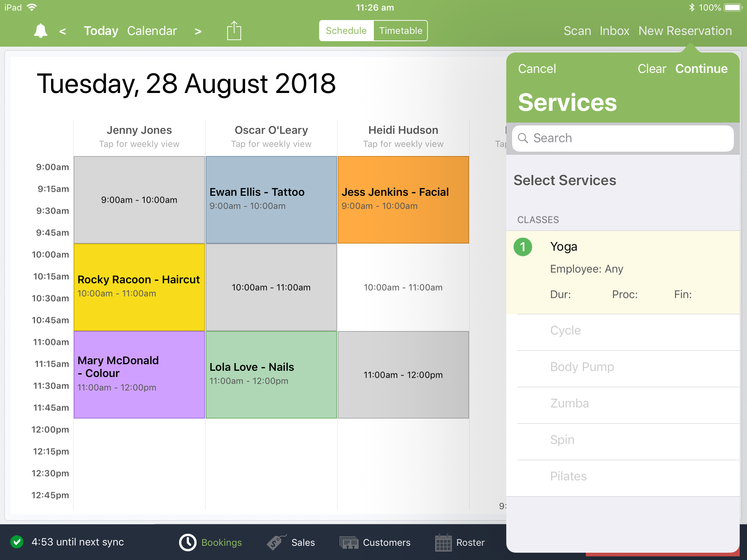Open the Inbox
This screenshot has width=747, height=560.
[614, 31]
